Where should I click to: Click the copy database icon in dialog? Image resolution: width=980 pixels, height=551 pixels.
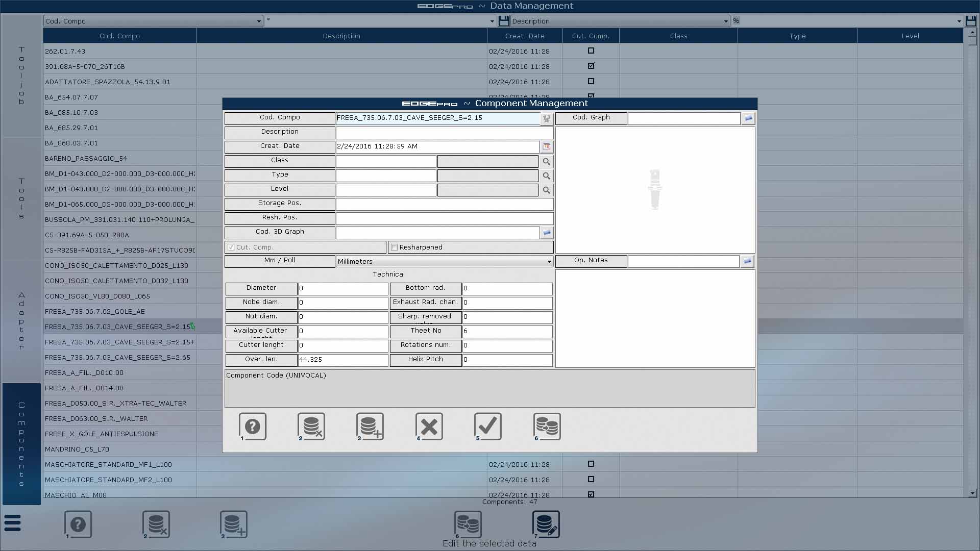click(547, 427)
